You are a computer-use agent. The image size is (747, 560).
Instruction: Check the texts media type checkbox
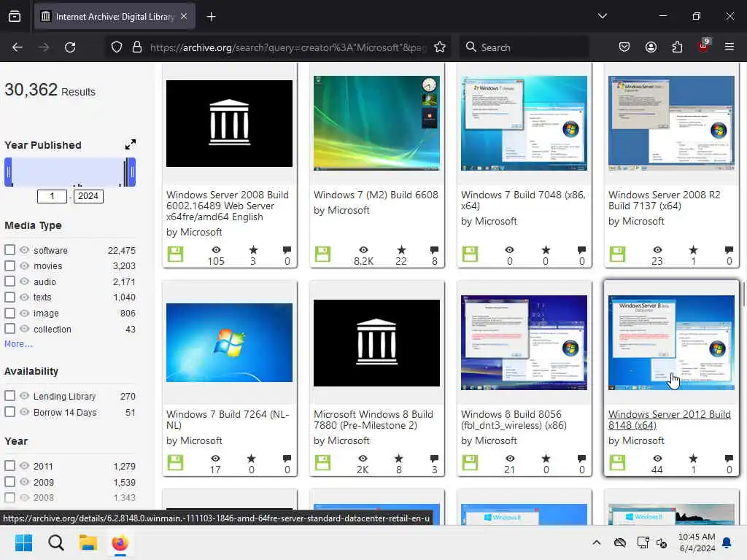(9, 297)
